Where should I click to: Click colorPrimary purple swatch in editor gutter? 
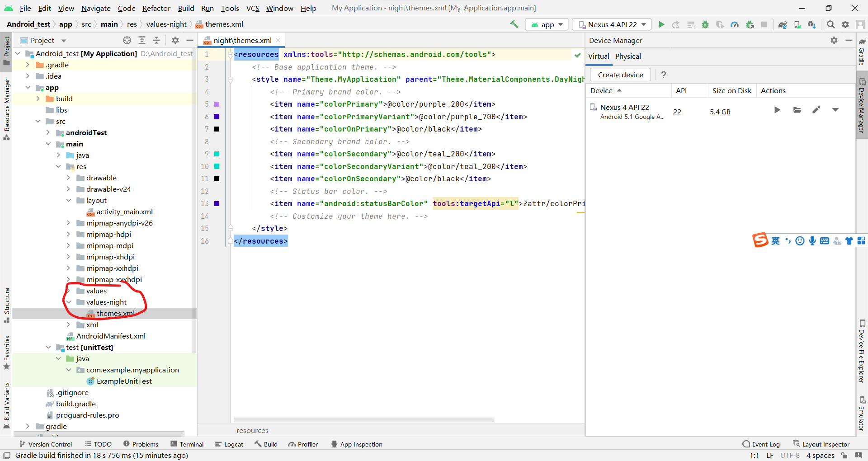(217, 104)
